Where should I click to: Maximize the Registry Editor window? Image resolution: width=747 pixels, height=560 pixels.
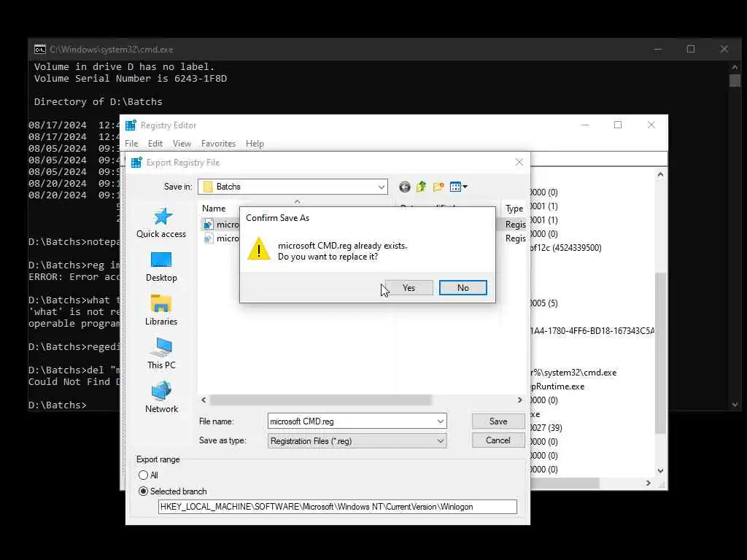pos(618,125)
